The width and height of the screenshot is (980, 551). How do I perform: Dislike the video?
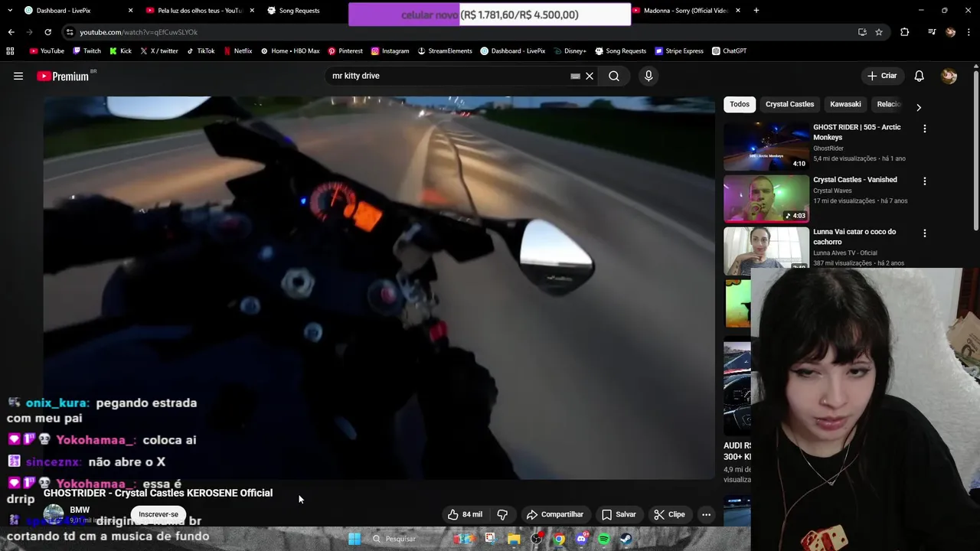pos(502,514)
